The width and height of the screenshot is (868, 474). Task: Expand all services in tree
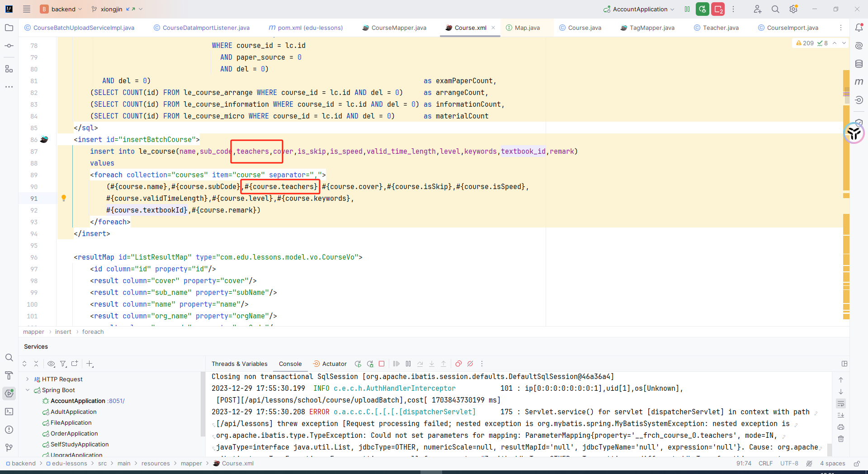point(24,364)
